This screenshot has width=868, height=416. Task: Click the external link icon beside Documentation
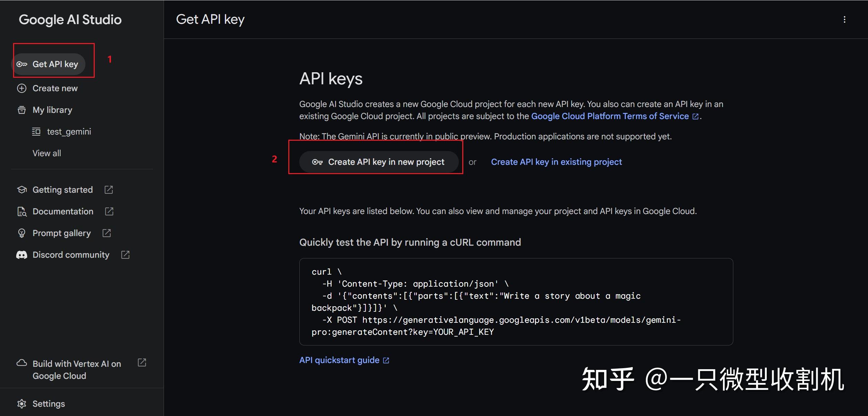tap(109, 212)
